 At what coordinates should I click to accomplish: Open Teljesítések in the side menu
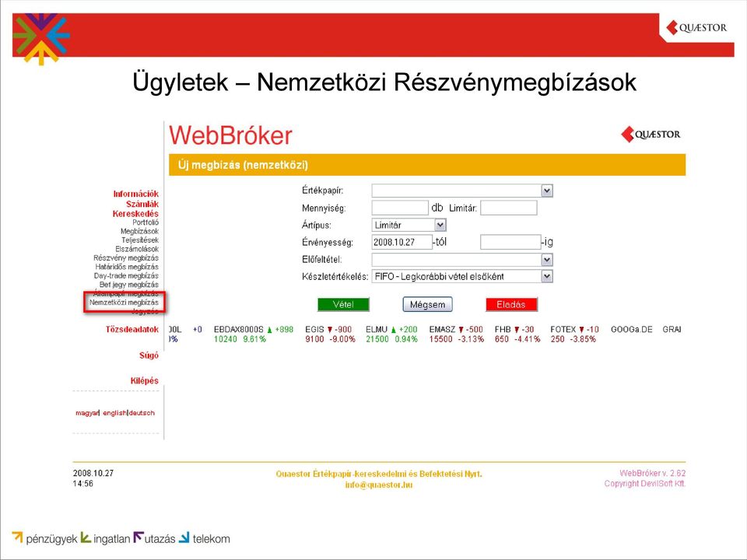click(139, 240)
